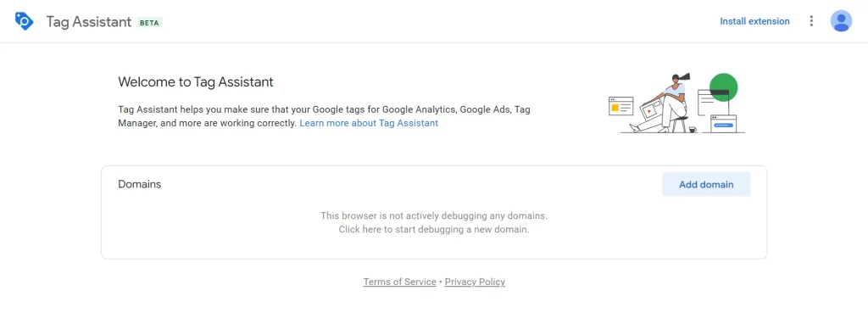Open the Privacy Policy link

475,282
